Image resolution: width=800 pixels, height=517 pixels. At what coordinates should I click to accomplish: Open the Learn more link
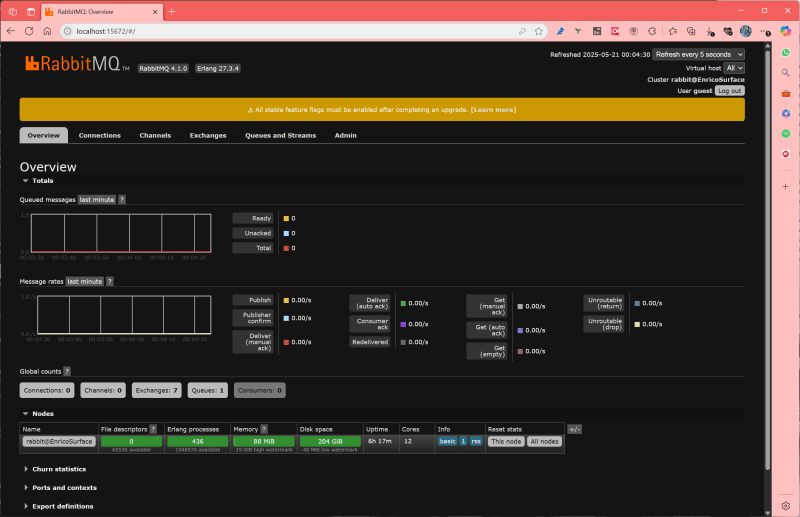pyautogui.click(x=493, y=110)
